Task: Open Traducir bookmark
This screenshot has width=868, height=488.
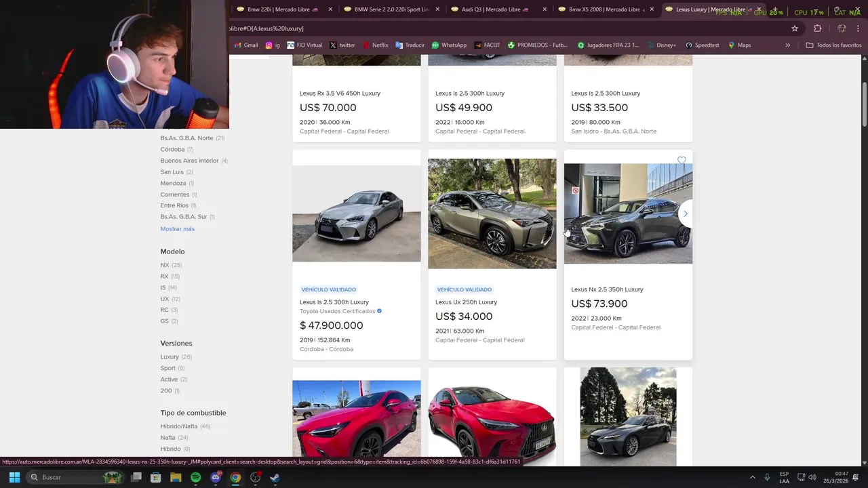Action: point(410,45)
